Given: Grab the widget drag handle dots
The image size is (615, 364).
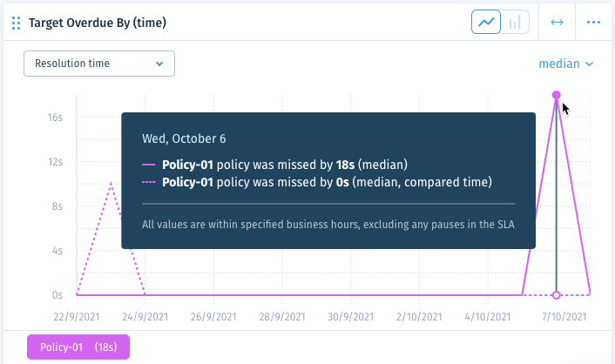Looking at the screenshot, I should click(16, 24).
